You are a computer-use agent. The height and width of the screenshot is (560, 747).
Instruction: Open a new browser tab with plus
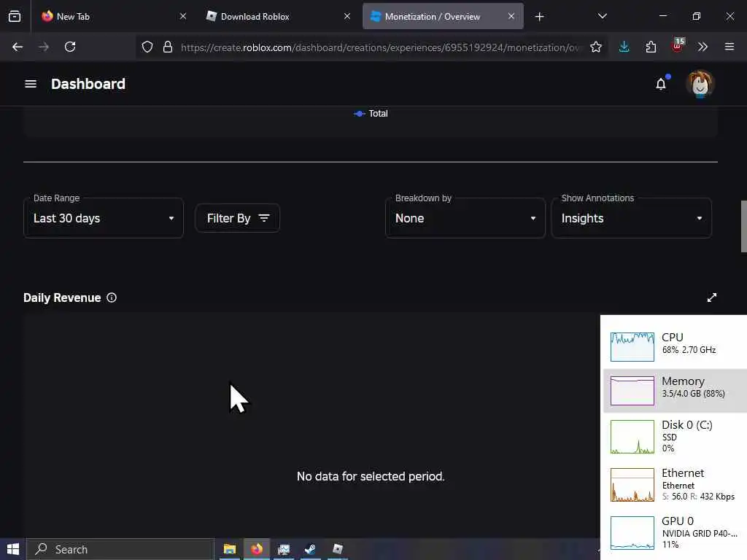tap(539, 17)
